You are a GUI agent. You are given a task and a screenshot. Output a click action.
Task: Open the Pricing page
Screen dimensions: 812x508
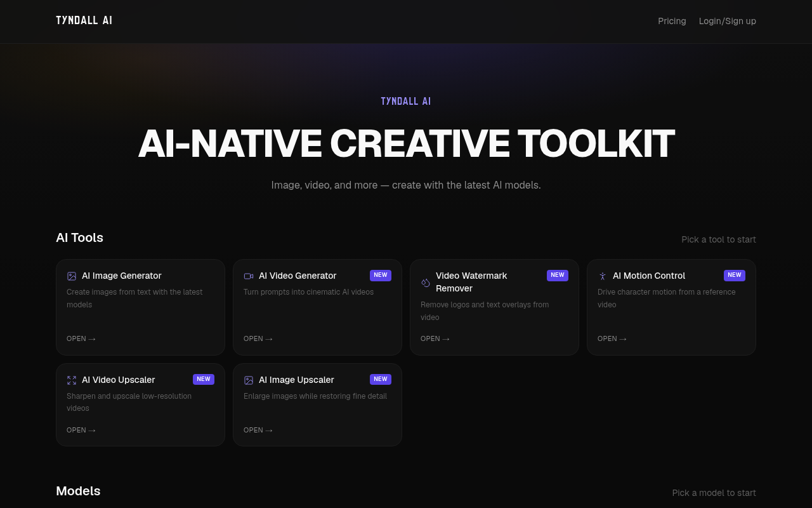672,21
